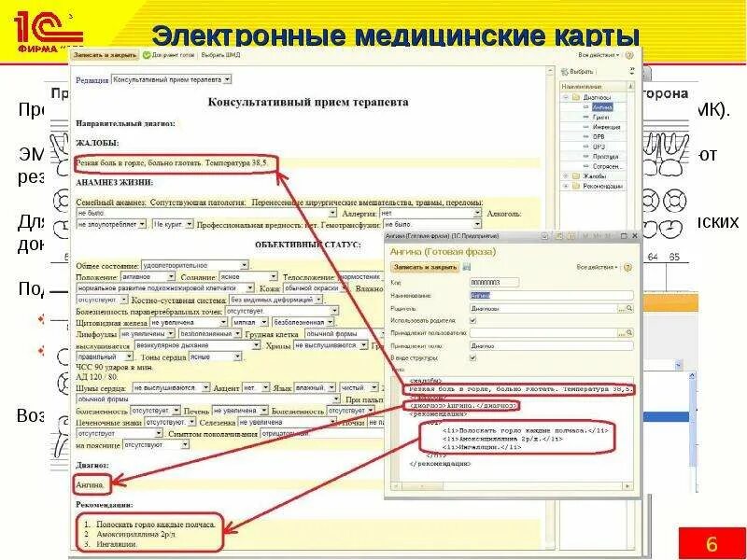Click the gear icon next to 'Выбрать' in phrases panel
Screen dimensions: 747x560
565,72
